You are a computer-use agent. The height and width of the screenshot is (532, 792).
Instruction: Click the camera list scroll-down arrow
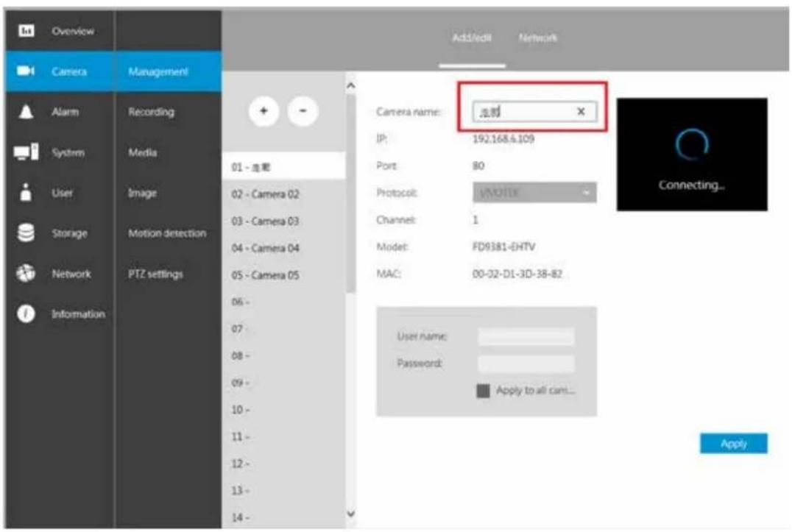350,514
